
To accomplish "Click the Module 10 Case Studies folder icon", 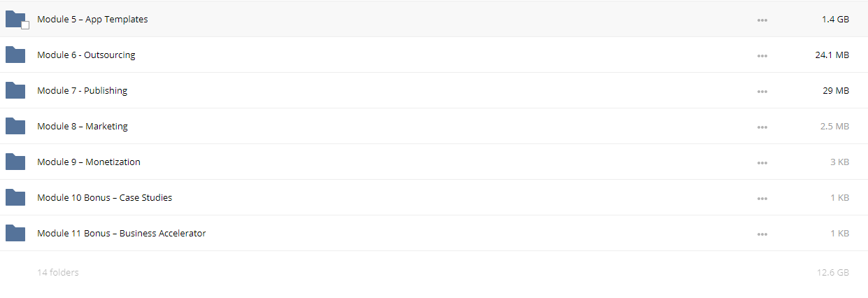I will click(x=15, y=197).
